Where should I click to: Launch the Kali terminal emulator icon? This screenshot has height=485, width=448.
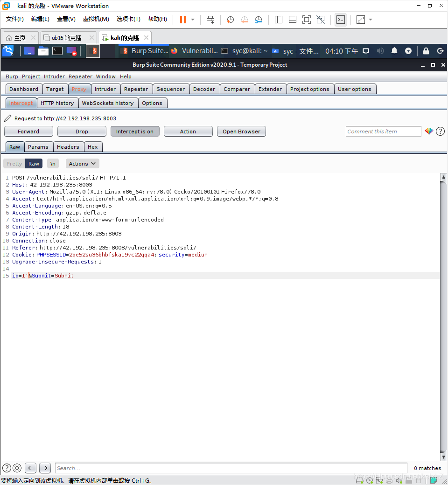coord(57,51)
